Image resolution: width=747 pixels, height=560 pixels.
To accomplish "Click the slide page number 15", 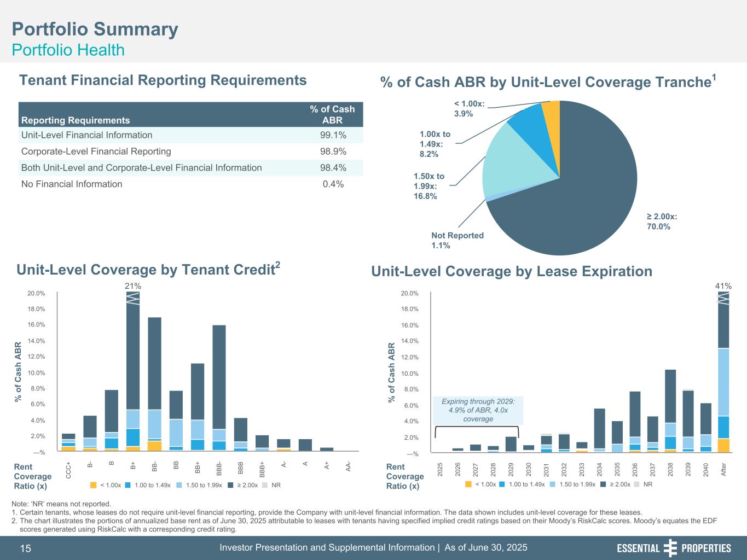I will (x=26, y=549).
